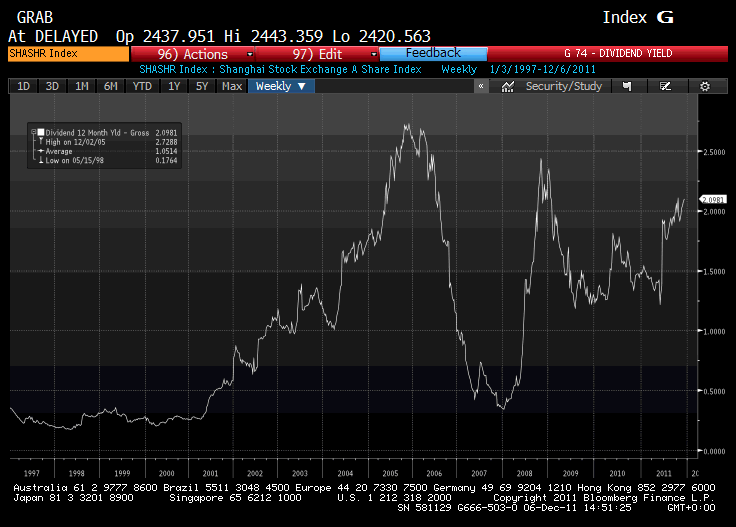Select the 1D time range tab
Image resolution: width=736 pixels, height=527 pixels.
[x=22, y=87]
